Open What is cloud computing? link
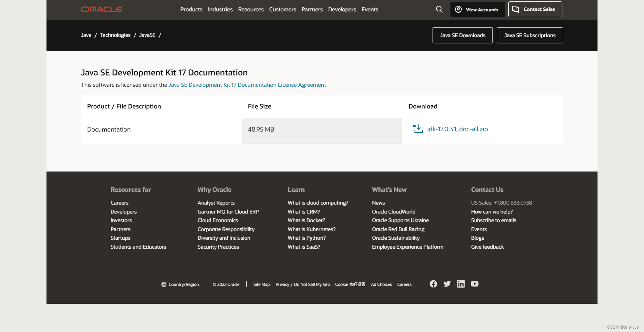This screenshot has width=644, height=332. pyautogui.click(x=318, y=203)
